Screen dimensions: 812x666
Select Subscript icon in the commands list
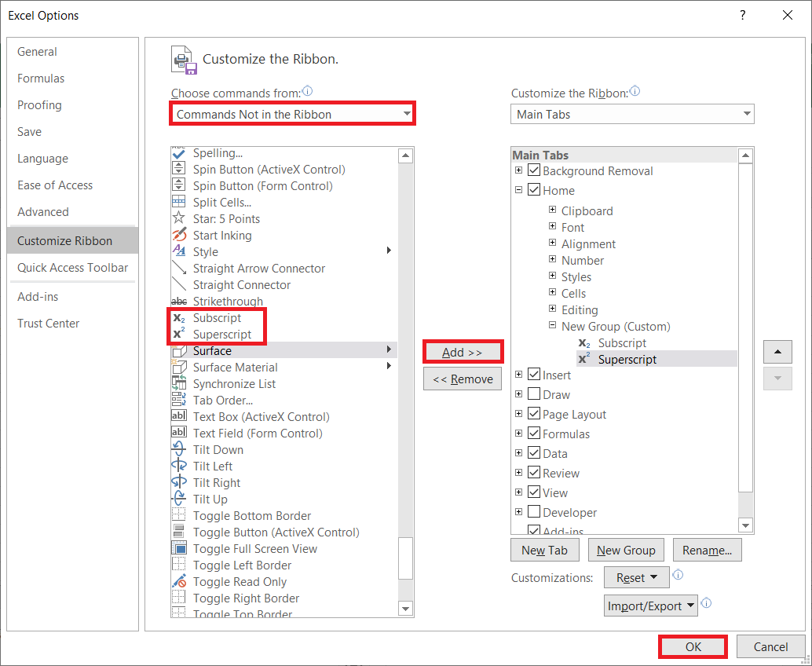pos(179,318)
